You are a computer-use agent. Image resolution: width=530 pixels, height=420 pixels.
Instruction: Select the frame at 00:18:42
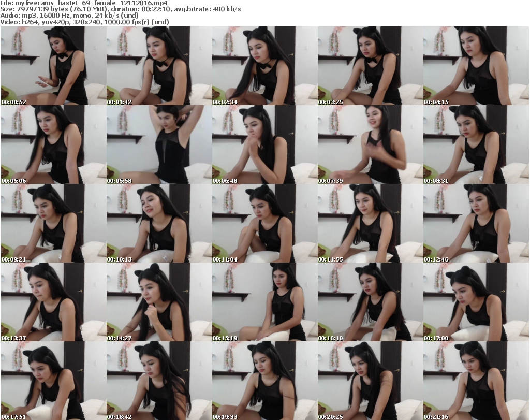[x=159, y=381]
